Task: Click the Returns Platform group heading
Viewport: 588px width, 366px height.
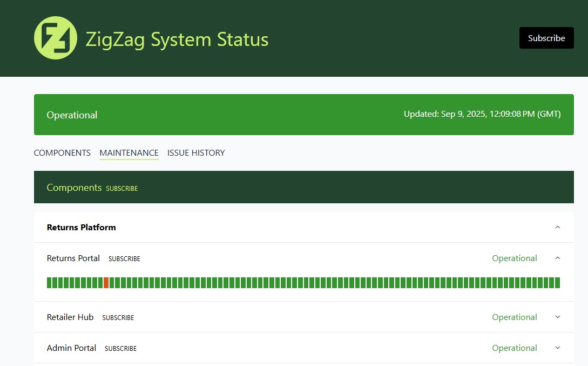Action: pos(81,227)
